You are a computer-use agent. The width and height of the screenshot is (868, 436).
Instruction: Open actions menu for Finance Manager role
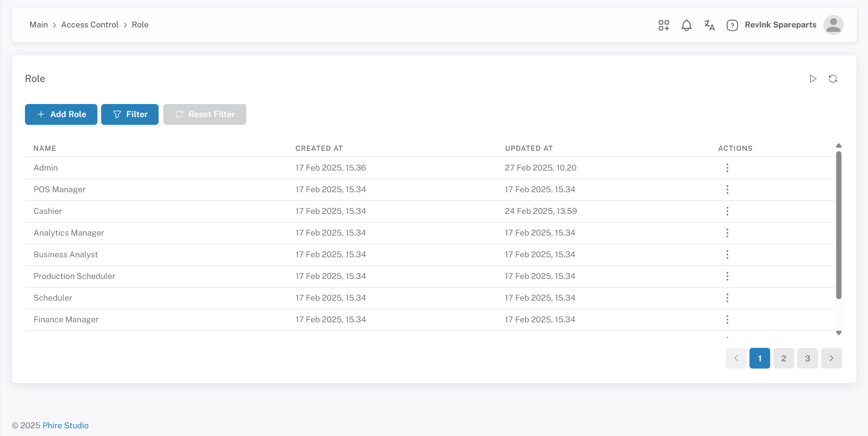(727, 319)
